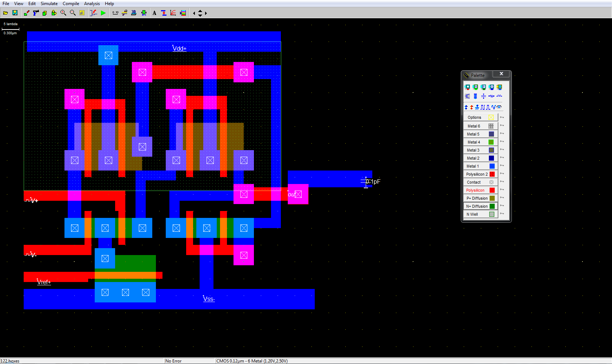Activate the zoom in magnifier
Image resolution: width=612 pixels, height=364 pixels.
point(63,13)
